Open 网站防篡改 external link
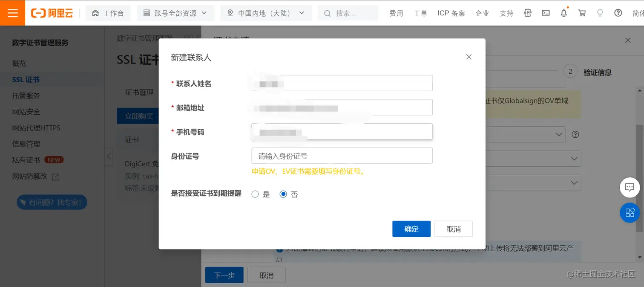 (x=35, y=176)
